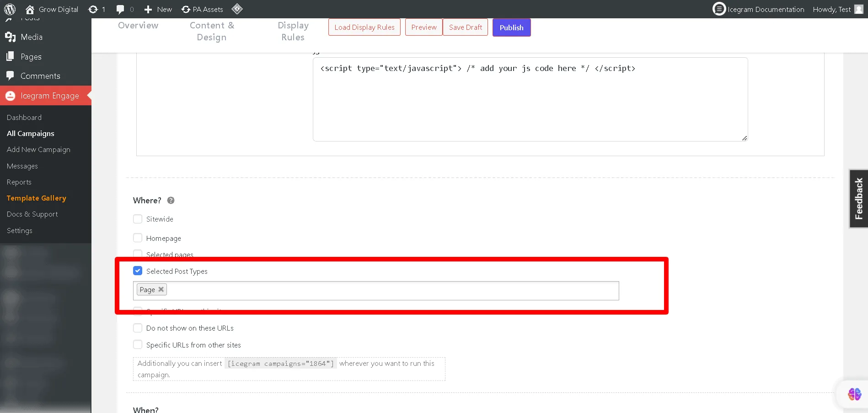Open Messages submenu item

(22, 166)
